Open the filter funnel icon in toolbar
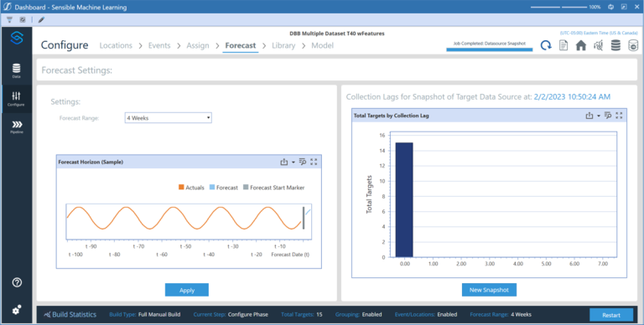 pyautogui.click(x=9, y=20)
